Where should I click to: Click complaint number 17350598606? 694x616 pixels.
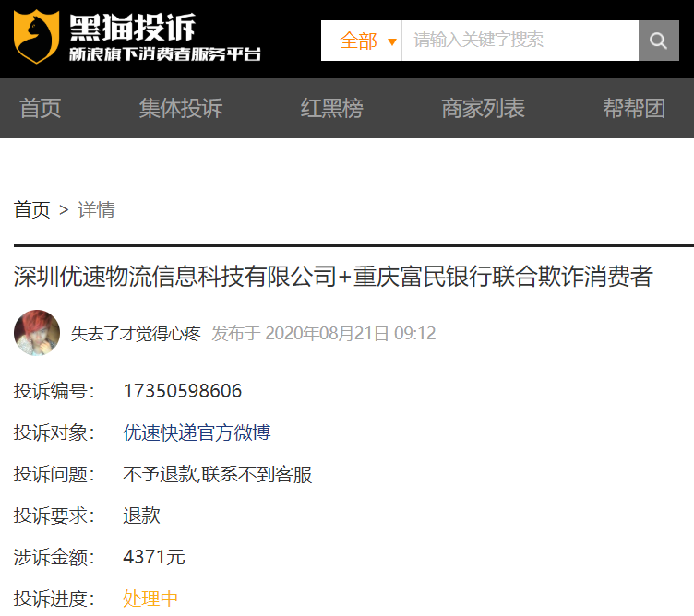click(182, 391)
